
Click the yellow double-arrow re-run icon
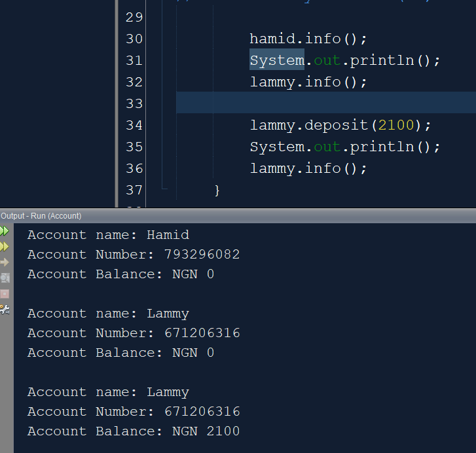point(5,247)
